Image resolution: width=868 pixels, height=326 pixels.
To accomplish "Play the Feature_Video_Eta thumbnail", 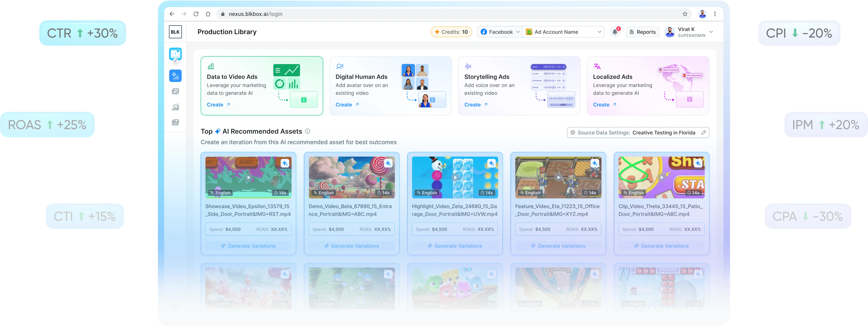I will 558,177.
